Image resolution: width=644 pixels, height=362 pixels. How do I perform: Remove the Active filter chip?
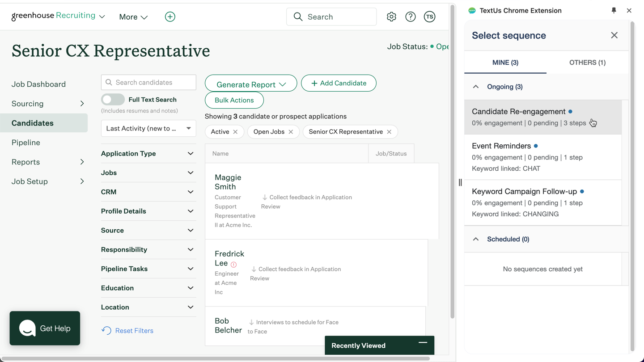[235, 132]
